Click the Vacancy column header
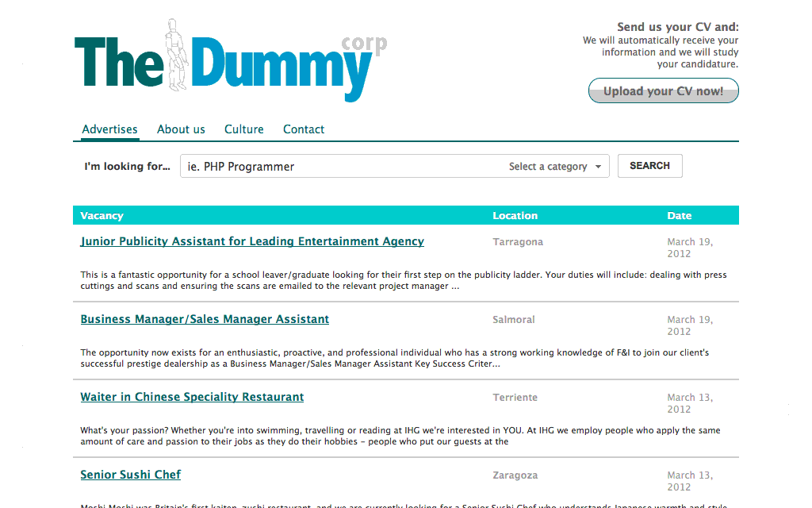Image resolution: width=812 pixels, height=508 pixels. point(102,216)
